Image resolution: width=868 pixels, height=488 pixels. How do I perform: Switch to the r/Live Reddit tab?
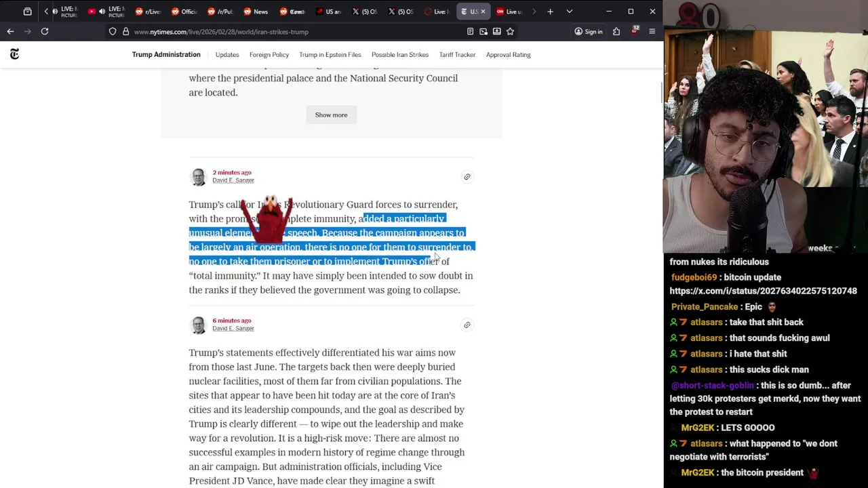(147, 12)
